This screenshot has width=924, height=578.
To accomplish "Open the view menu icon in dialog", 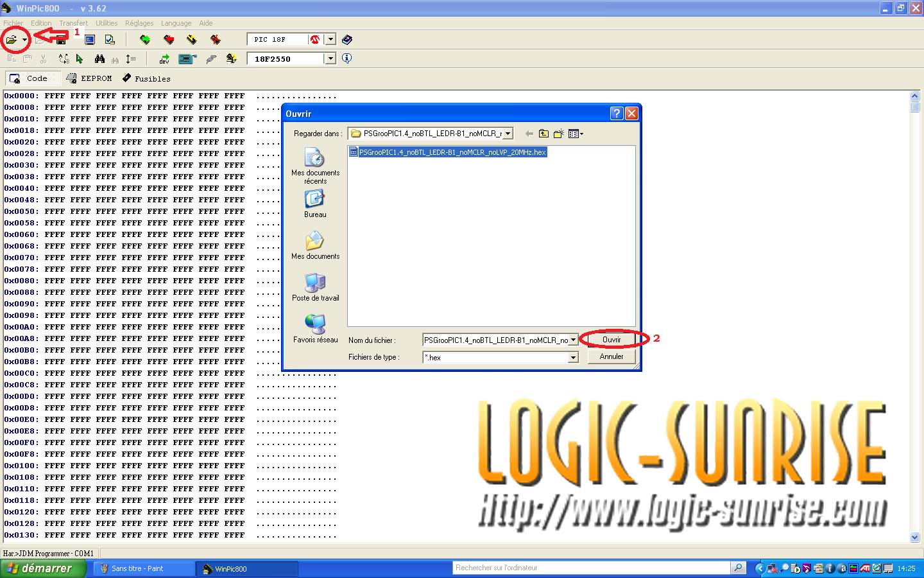I will click(x=576, y=134).
